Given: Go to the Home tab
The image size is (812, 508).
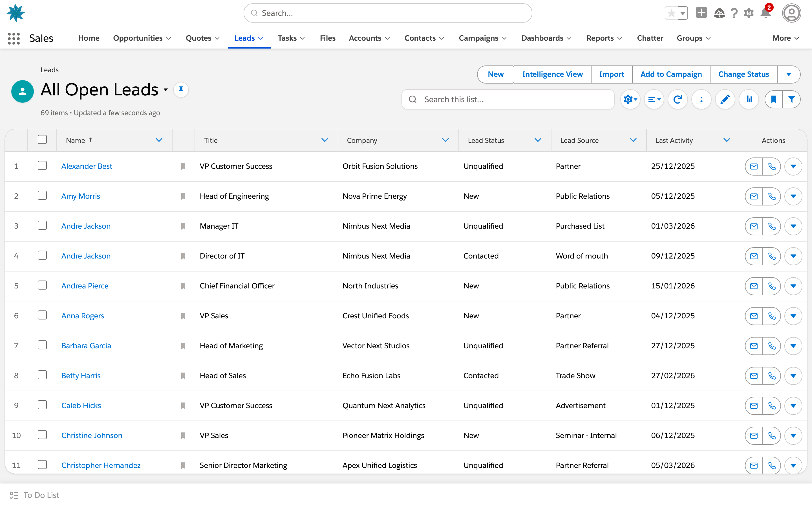Looking at the screenshot, I should click(x=89, y=38).
